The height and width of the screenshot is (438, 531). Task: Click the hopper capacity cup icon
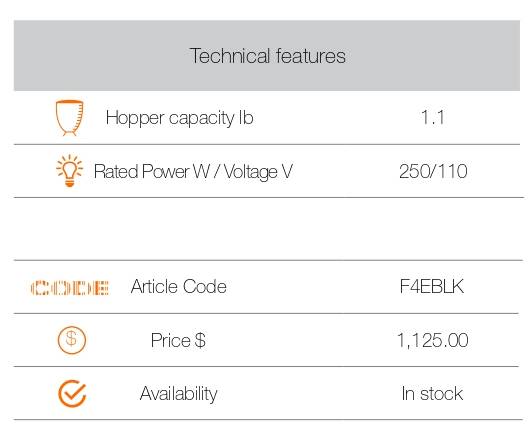pyautogui.click(x=69, y=118)
